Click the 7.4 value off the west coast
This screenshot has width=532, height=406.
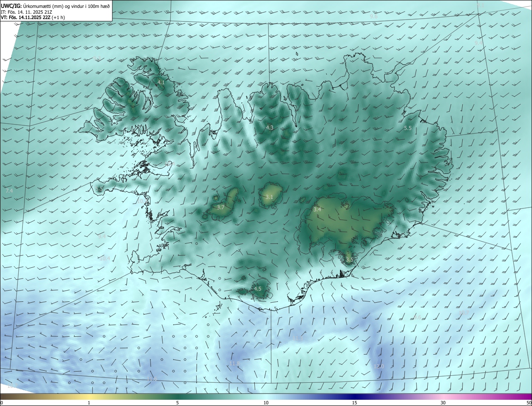click(x=9, y=191)
